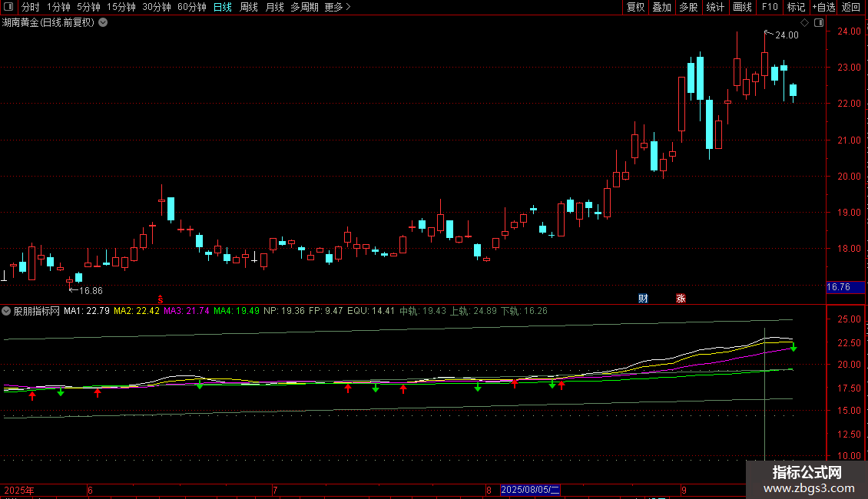This screenshot has width=868, height=499.
Task: Add stock via +自选 button
Action: (x=823, y=7)
